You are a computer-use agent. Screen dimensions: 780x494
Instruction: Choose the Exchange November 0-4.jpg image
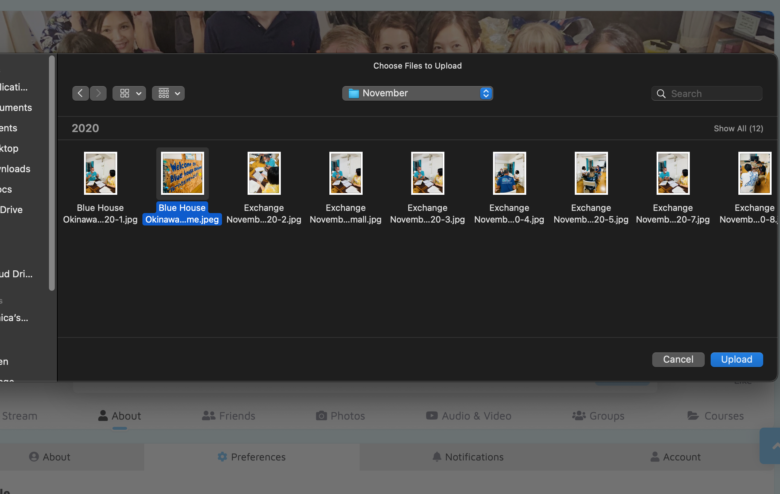(x=509, y=173)
